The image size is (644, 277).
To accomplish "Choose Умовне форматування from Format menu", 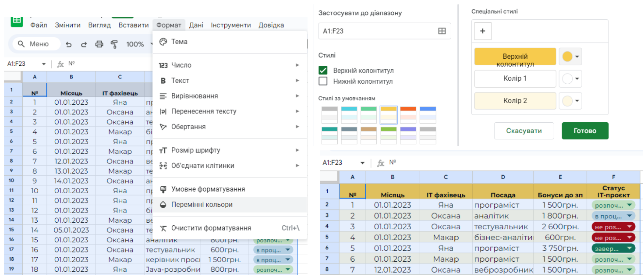I will [208, 189].
